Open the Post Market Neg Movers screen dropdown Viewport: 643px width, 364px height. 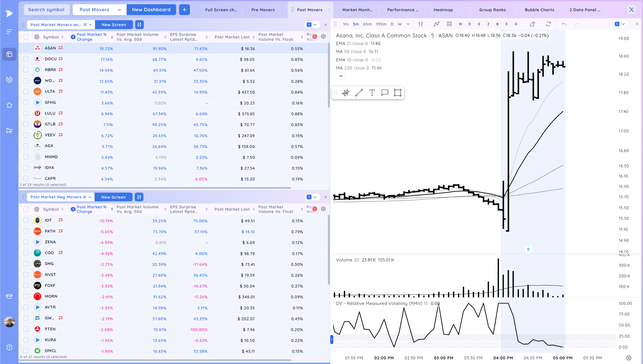point(90,197)
